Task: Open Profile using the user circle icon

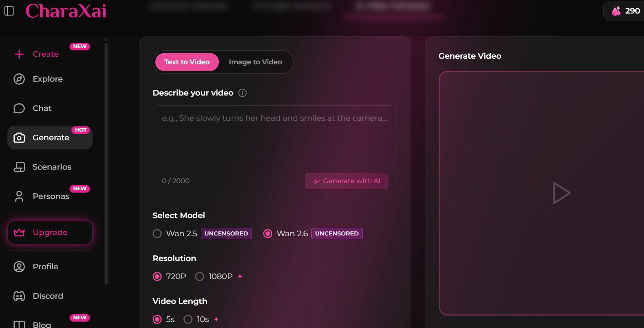Action: tap(19, 267)
